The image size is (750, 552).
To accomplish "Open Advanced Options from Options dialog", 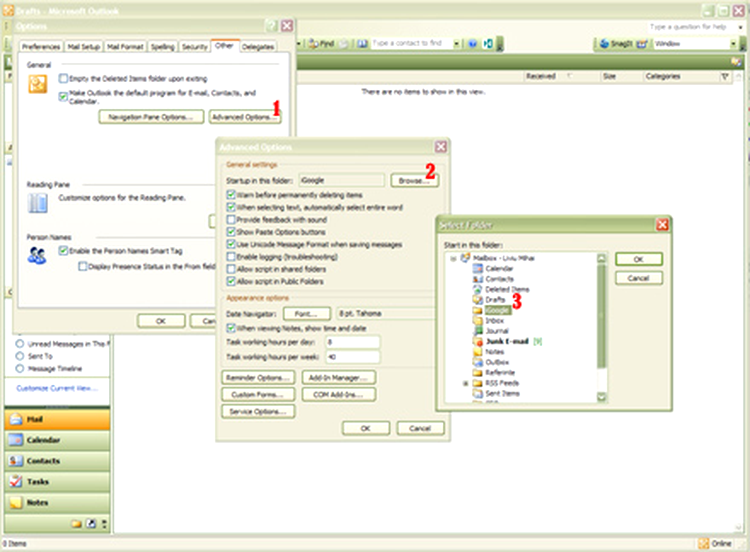I will coord(244,117).
